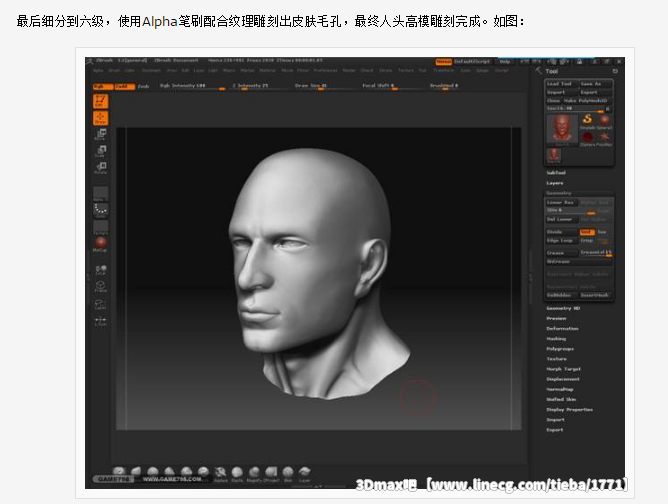Collapse the Geometry section header

point(559,193)
